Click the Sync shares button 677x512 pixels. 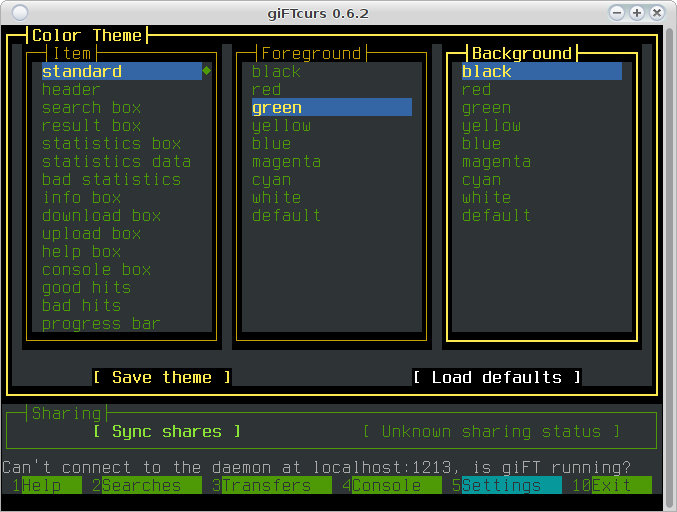click(167, 431)
